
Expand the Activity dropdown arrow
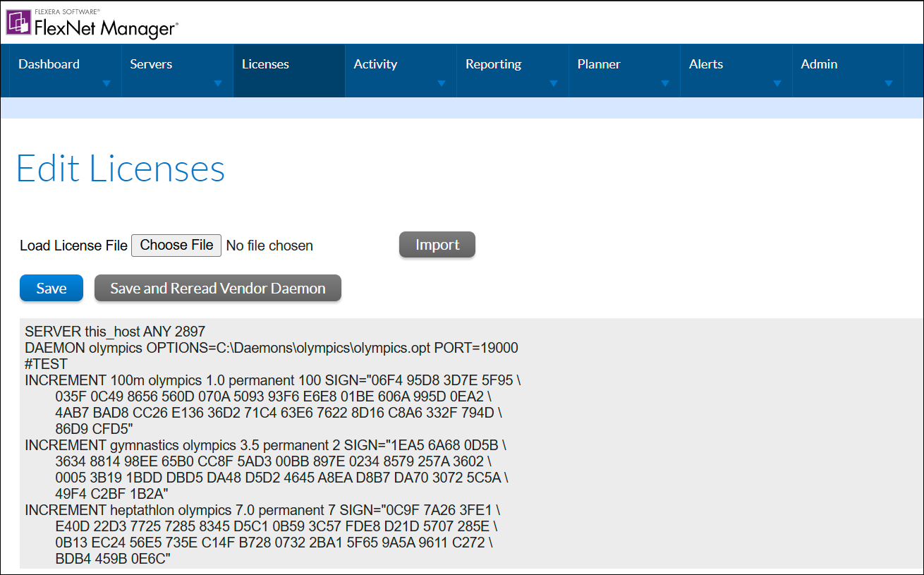(x=442, y=83)
